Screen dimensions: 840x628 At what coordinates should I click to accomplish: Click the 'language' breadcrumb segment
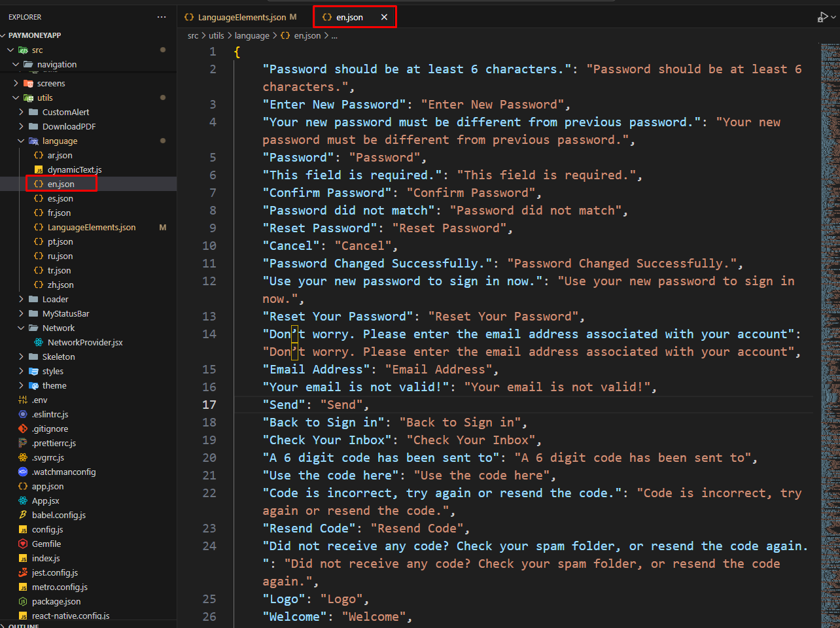(x=252, y=36)
